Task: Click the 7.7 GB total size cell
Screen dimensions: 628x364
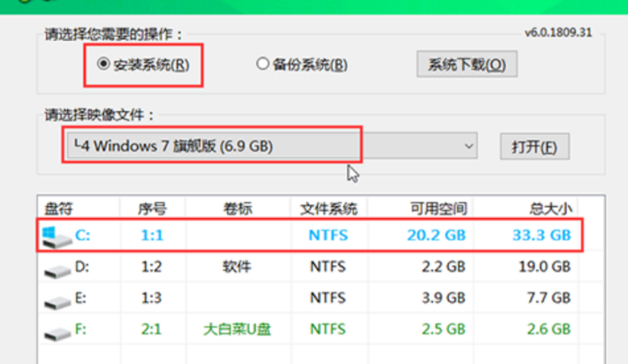Action: (x=549, y=298)
